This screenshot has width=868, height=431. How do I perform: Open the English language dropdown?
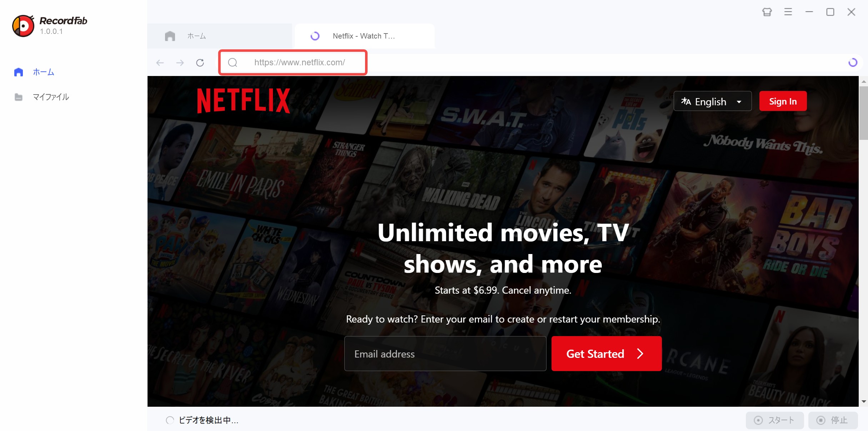[713, 101]
